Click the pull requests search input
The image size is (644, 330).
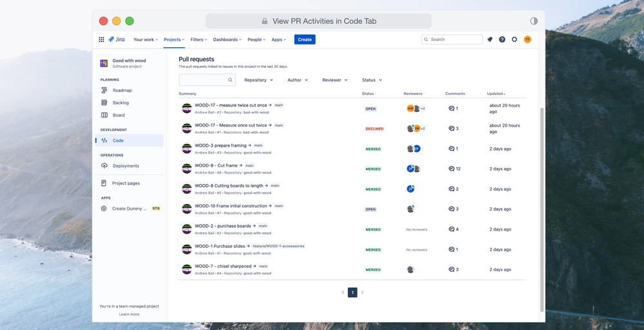coord(207,80)
